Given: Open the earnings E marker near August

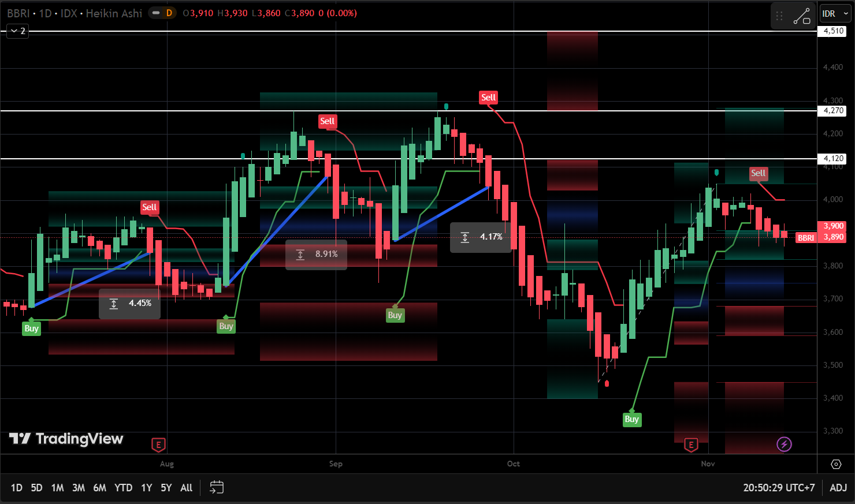Looking at the screenshot, I should (158, 445).
